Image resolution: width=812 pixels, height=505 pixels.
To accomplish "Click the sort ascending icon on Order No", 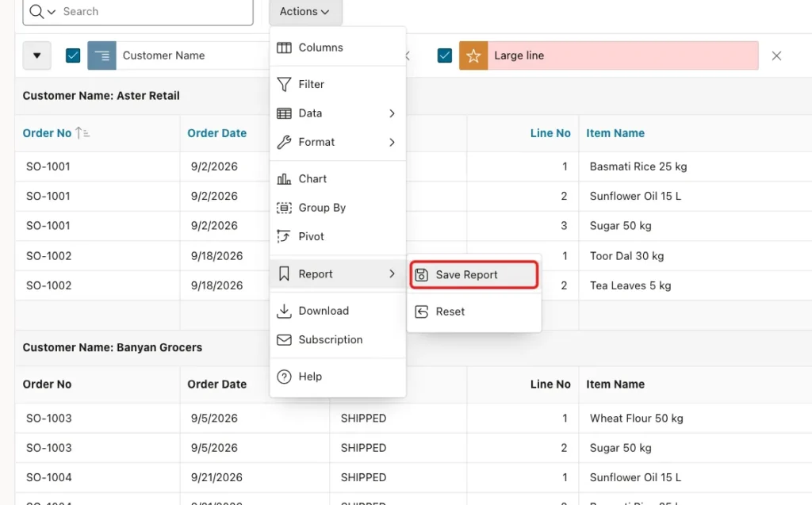I will tap(82, 133).
